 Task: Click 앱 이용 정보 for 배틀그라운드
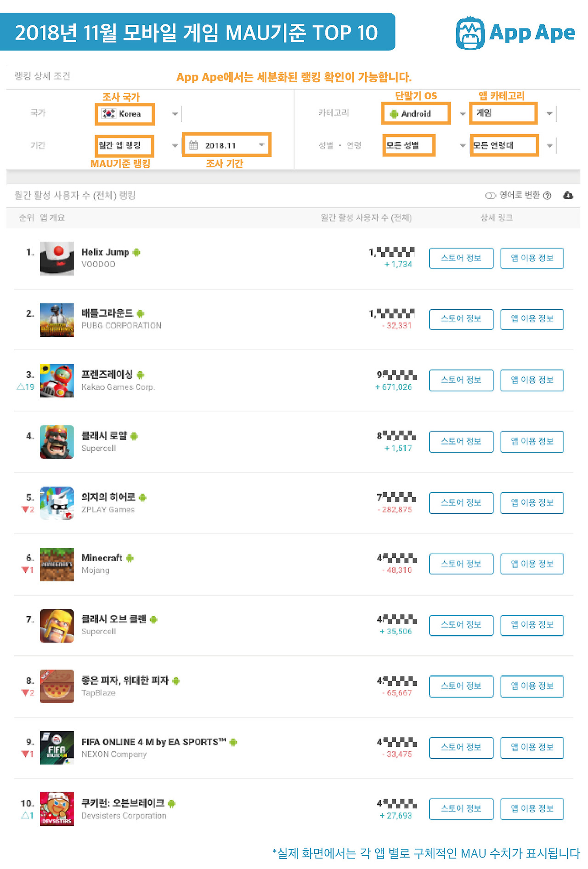point(532,319)
